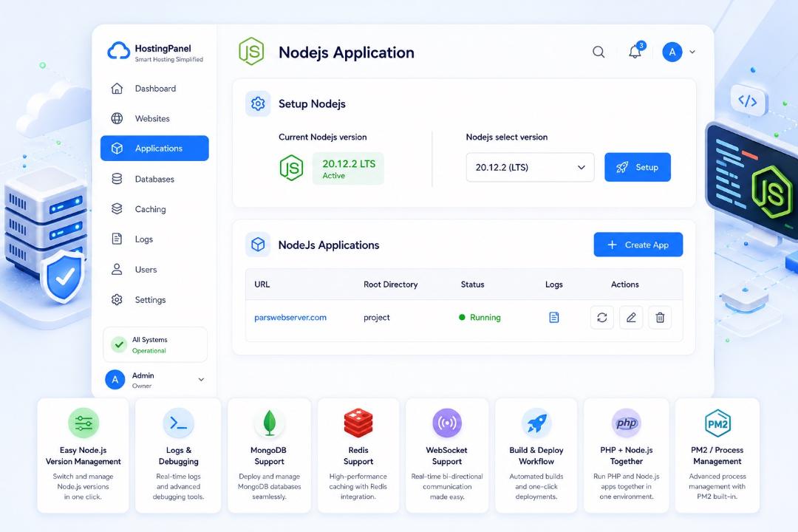Open Logs in sidebar

(154, 239)
